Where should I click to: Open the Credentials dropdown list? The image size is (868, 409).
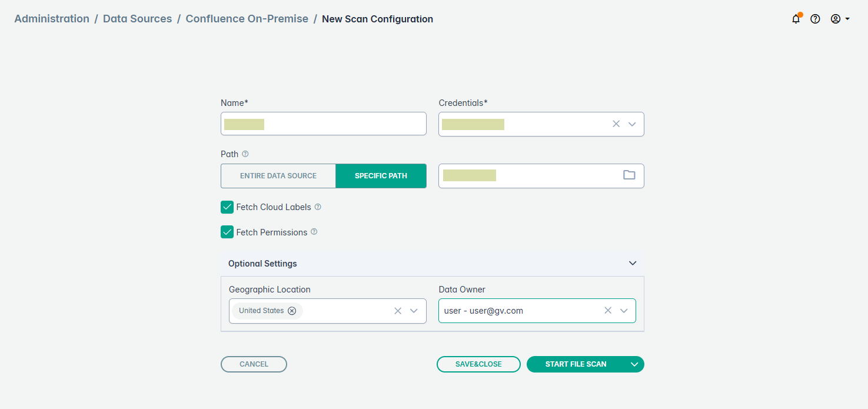point(632,124)
